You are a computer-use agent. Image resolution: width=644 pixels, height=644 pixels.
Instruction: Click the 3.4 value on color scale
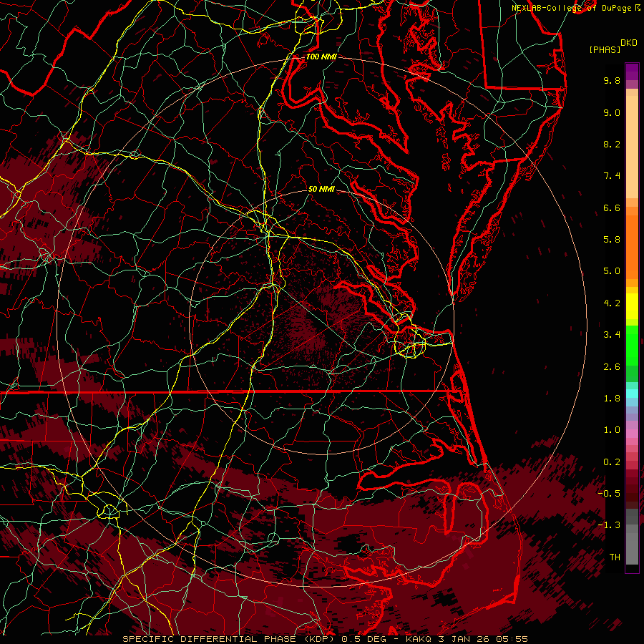click(x=612, y=335)
